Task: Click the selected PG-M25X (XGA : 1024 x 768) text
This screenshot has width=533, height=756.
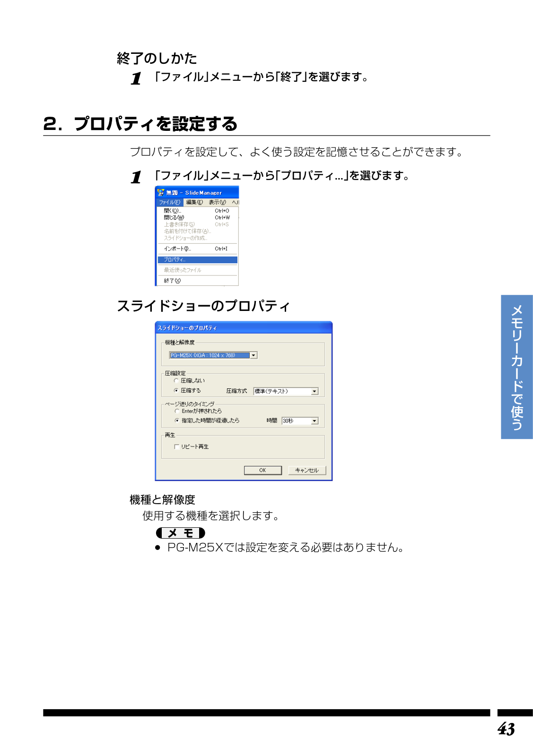Action: coord(210,355)
